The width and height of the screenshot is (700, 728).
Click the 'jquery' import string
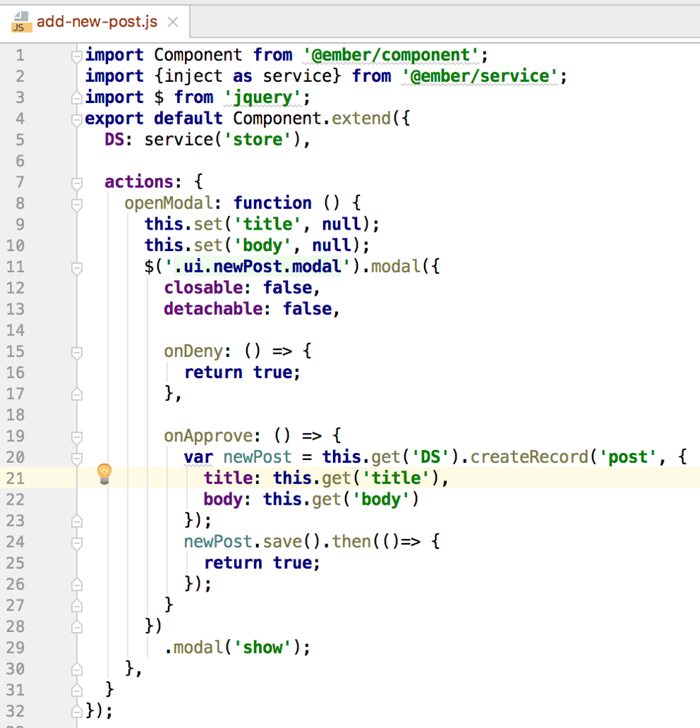tap(262, 97)
